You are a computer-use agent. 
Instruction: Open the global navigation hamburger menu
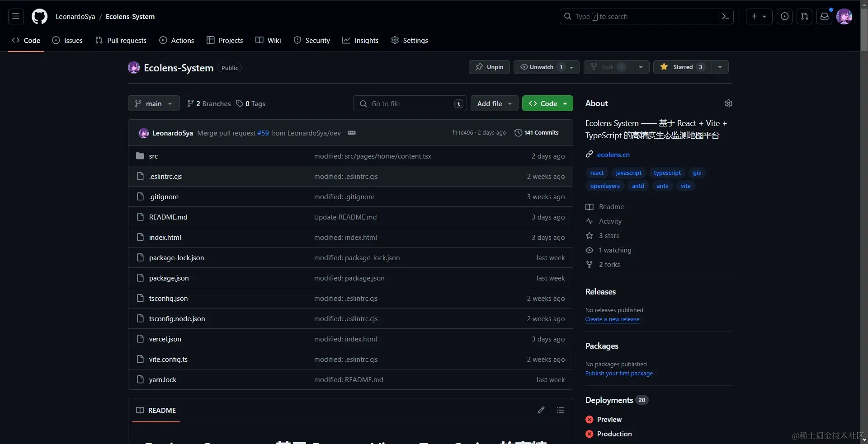coord(15,16)
